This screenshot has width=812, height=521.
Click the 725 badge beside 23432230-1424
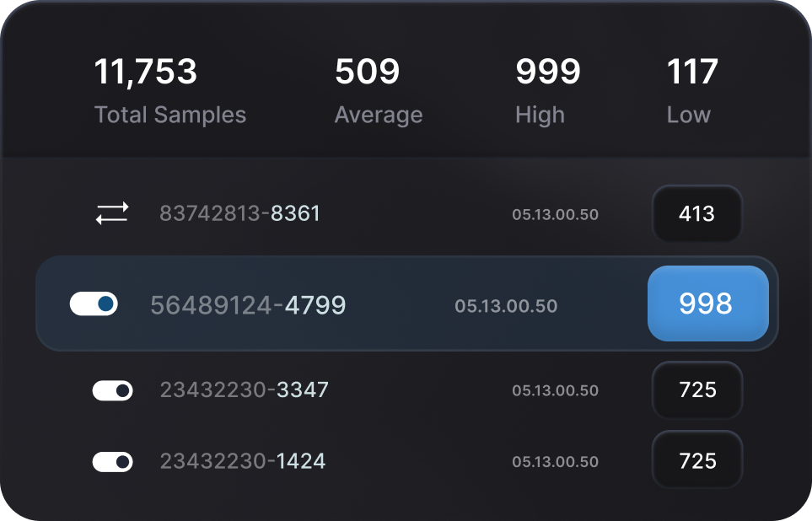[x=697, y=460]
